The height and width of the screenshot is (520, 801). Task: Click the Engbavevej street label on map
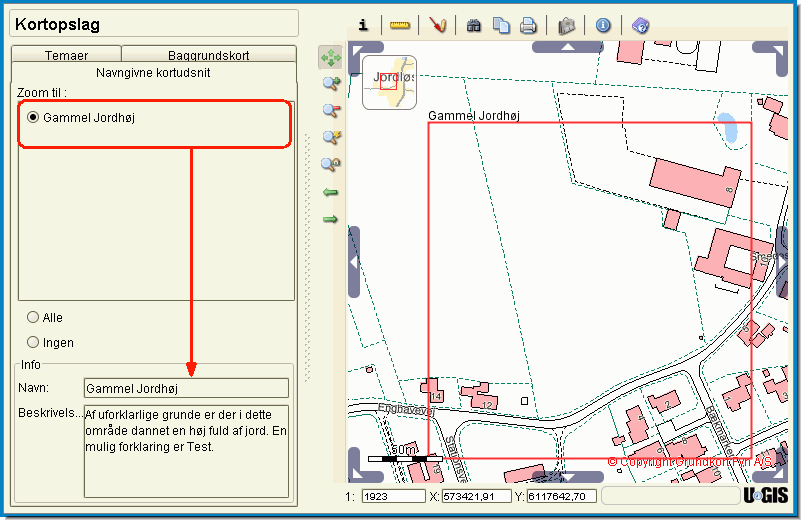pyautogui.click(x=406, y=409)
